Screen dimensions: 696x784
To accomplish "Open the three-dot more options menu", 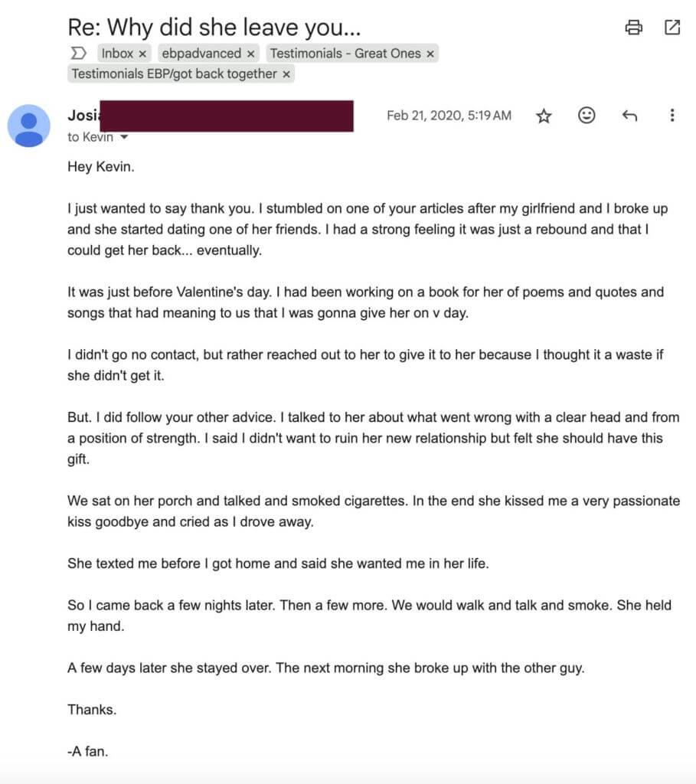I will point(672,116).
